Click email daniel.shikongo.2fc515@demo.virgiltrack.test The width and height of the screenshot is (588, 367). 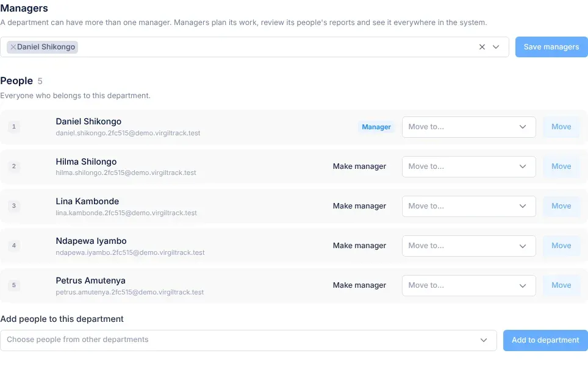coord(128,133)
